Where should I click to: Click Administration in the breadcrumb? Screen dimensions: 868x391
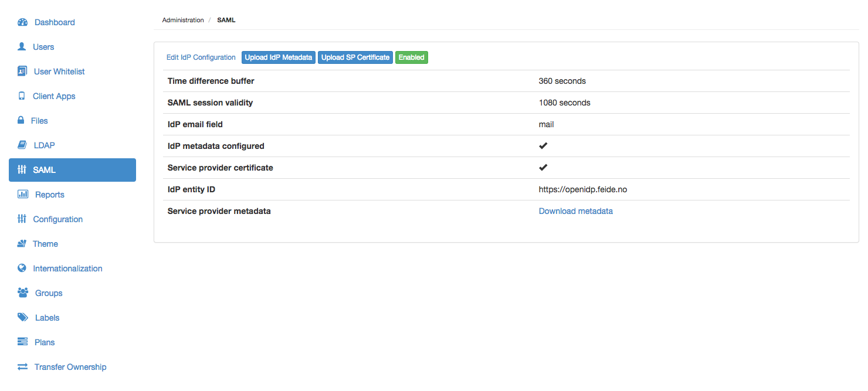coord(183,20)
